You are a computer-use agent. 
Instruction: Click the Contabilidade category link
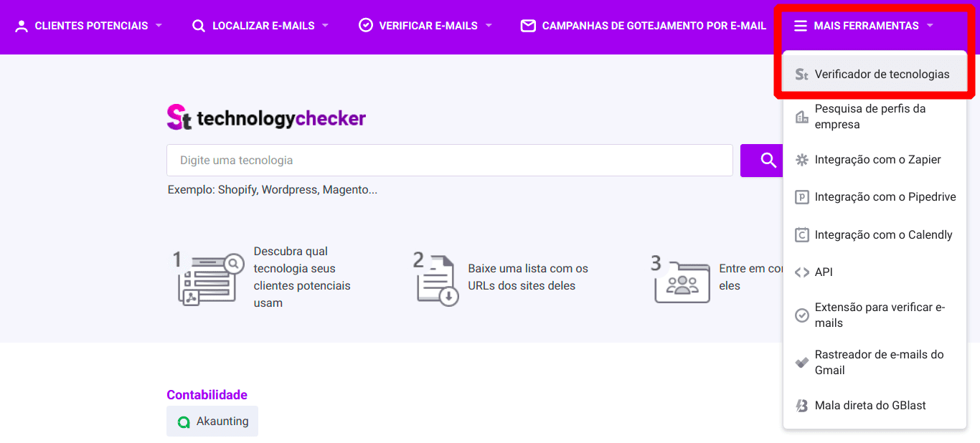coord(207,394)
